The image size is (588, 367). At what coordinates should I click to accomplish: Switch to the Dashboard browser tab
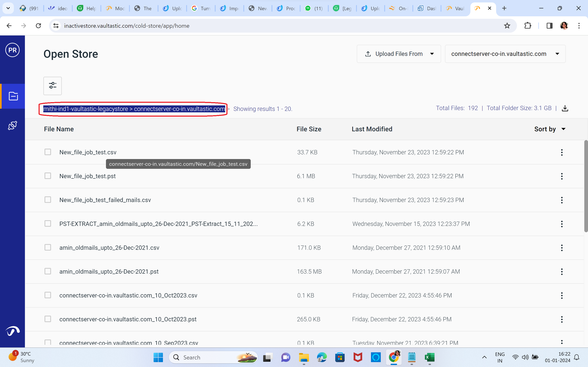(427, 9)
